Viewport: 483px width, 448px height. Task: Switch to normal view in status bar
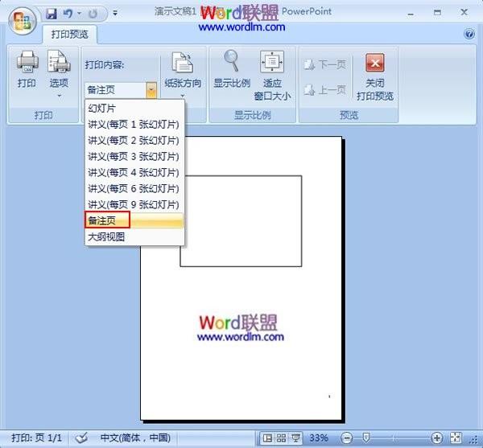coord(267,438)
